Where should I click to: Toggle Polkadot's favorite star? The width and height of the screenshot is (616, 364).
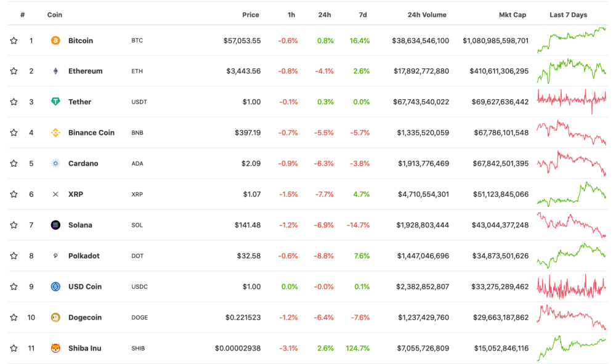tap(14, 256)
